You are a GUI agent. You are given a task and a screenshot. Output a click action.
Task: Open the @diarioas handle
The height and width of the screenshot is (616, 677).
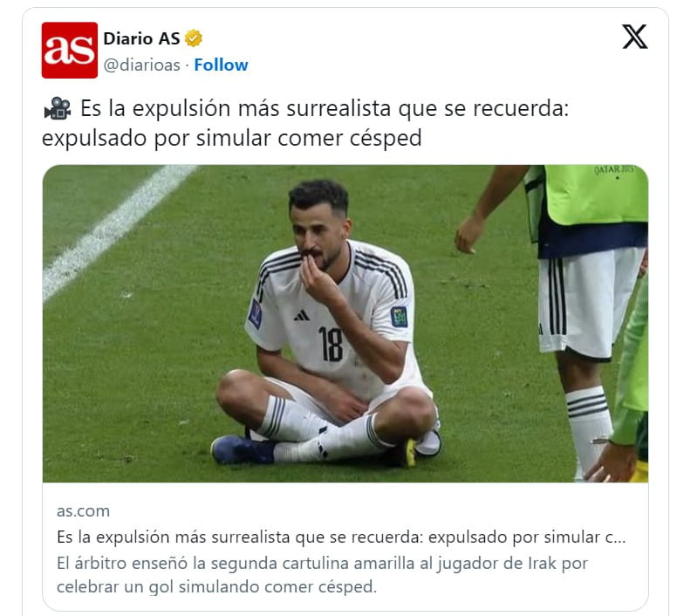click(x=141, y=65)
